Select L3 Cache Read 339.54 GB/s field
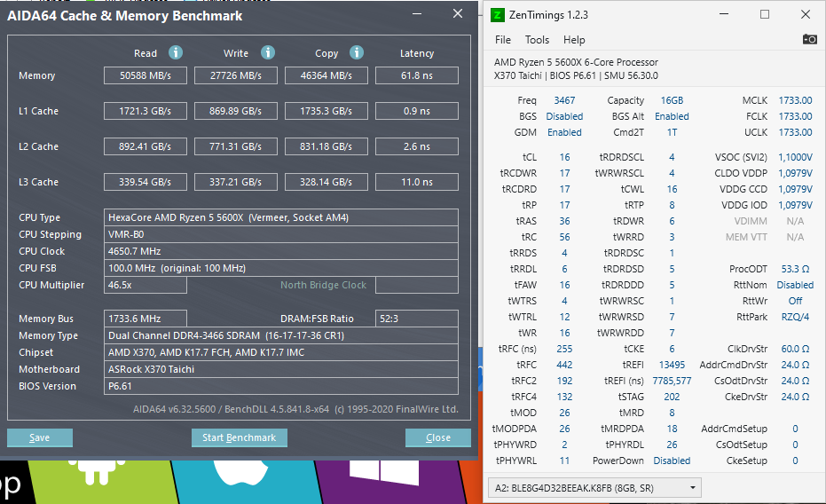The image size is (826, 504). point(146,182)
